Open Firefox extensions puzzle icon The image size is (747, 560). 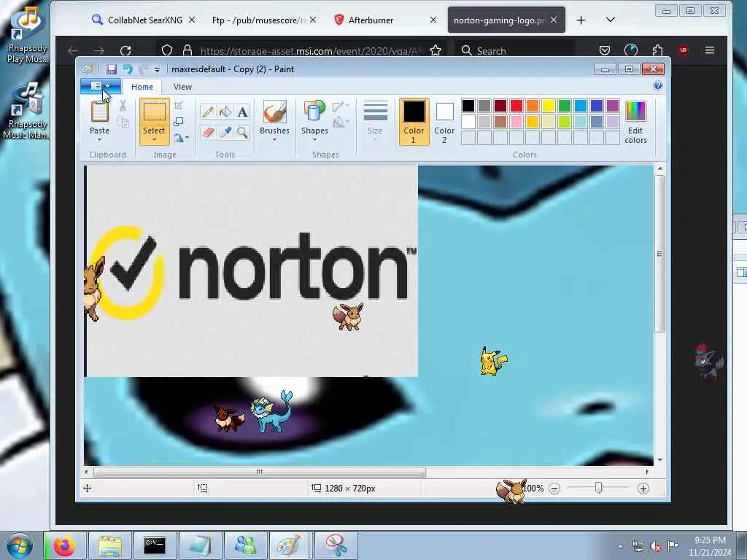[x=657, y=50]
